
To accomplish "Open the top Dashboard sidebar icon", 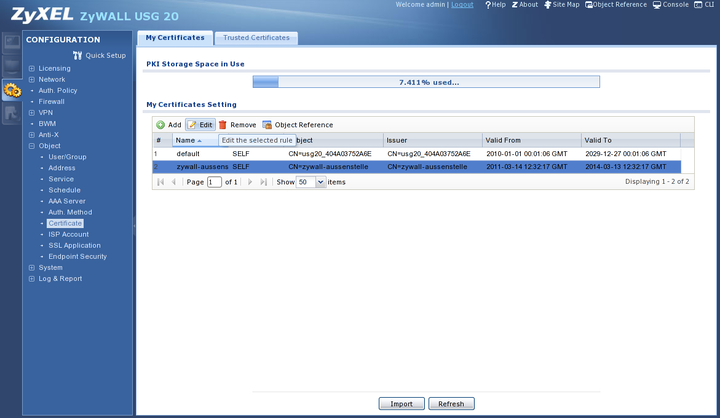I will click(x=12, y=42).
